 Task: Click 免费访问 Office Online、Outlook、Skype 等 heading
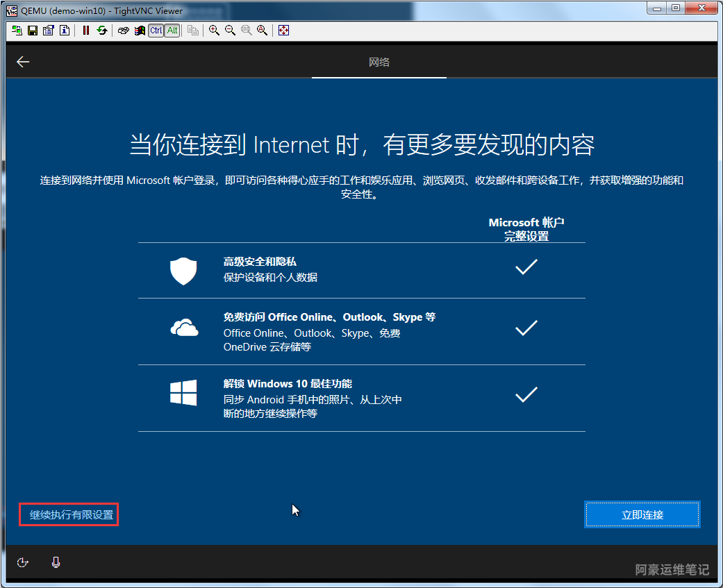(329, 317)
